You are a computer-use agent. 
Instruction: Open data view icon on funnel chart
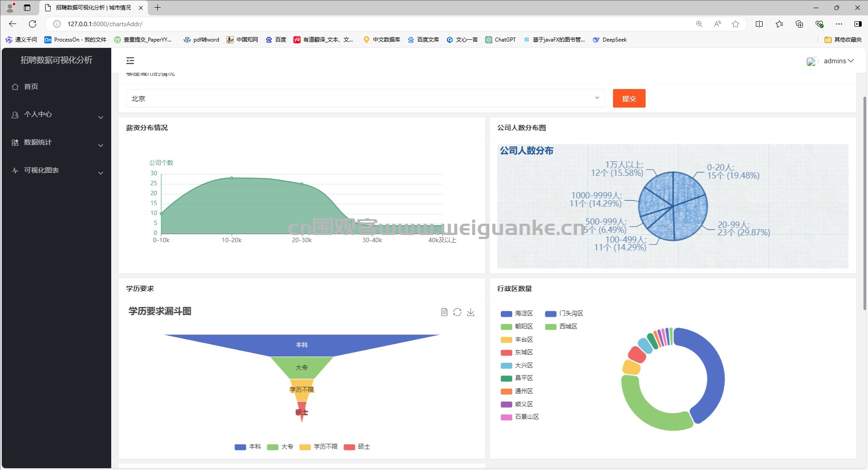click(x=444, y=312)
